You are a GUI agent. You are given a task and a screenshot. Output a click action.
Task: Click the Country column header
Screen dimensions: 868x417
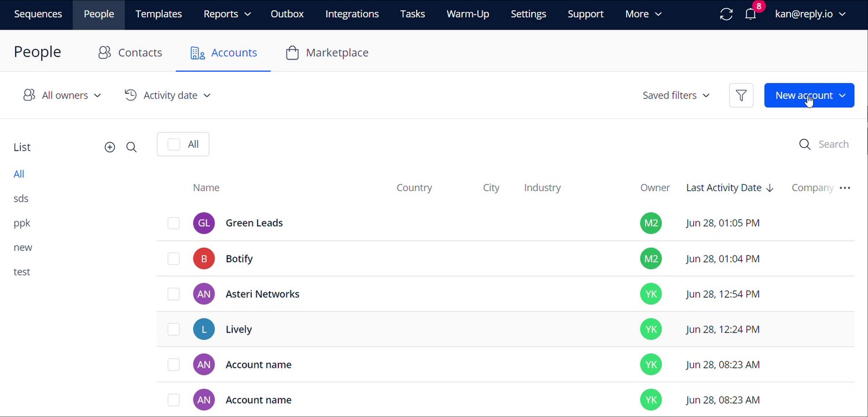pyautogui.click(x=414, y=188)
